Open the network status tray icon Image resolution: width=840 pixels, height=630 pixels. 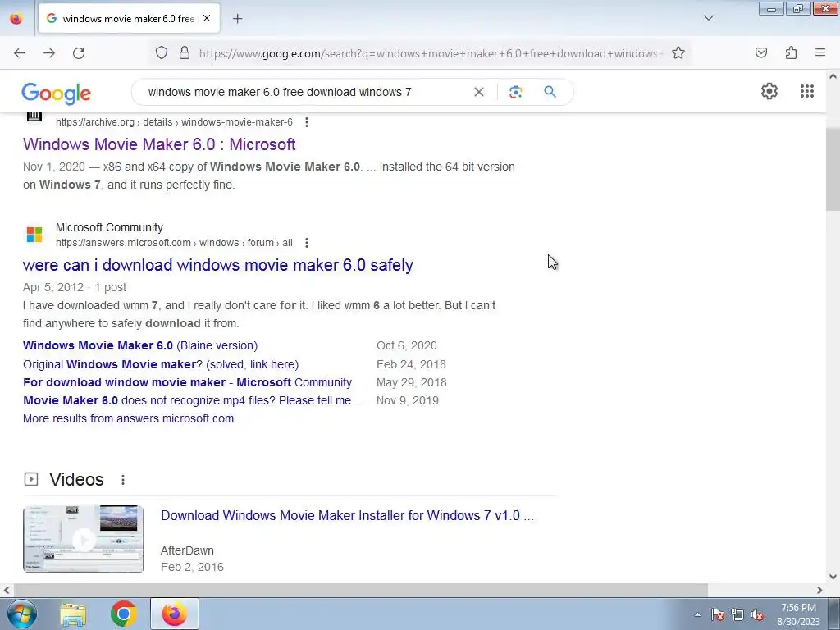(x=737, y=614)
